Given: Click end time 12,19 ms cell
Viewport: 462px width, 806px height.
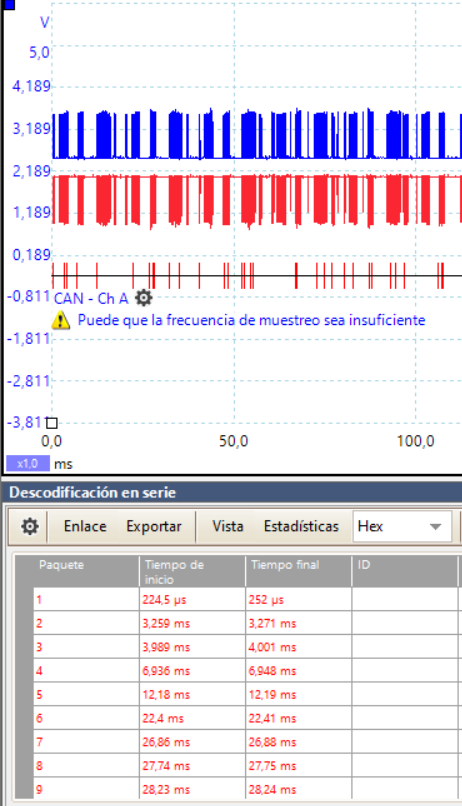Looking at the screenshot, I should click(x=299, y=694).
